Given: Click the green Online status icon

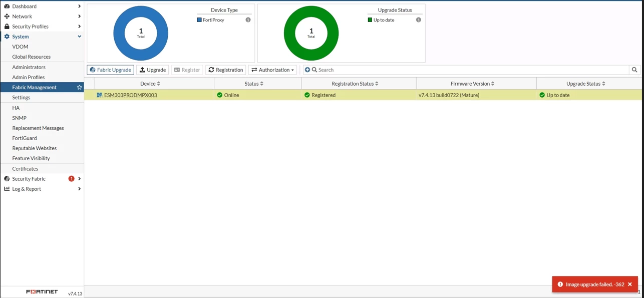Looking at the screenshot, I should click(219, 95).
